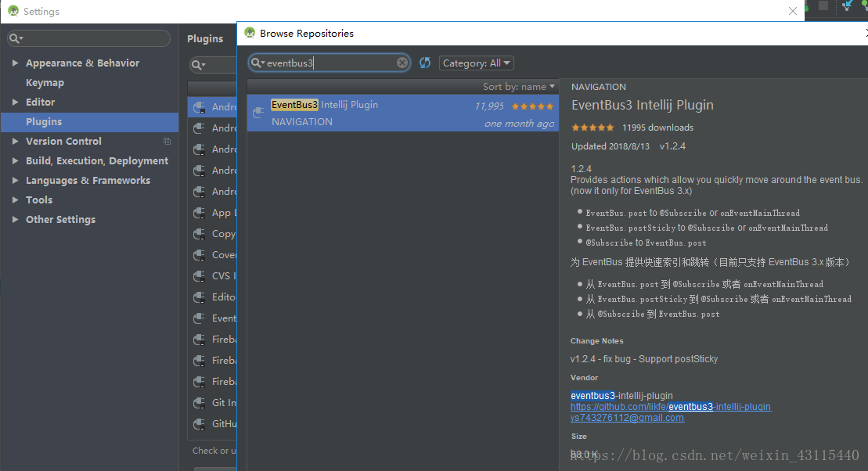The image size is (868, 471).
Task: Click the Plugins panel search field
Action: coord(214,65)
